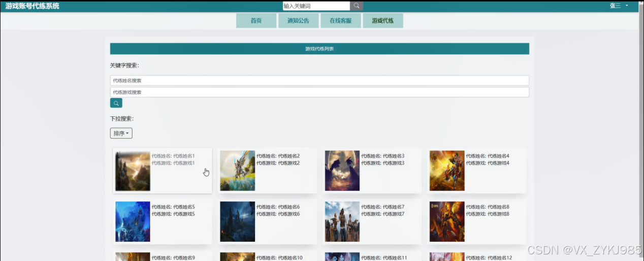Click text 代练姓名: 代练姓名4
This screenshot has width=644, height=261.
[488, 156]
